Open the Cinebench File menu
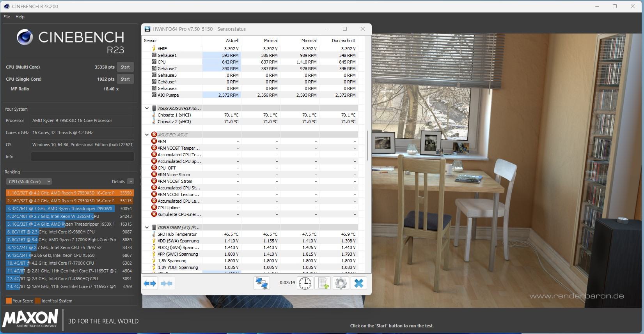The width and height of the screenshot is (644, 334). (x=7, y=17)
